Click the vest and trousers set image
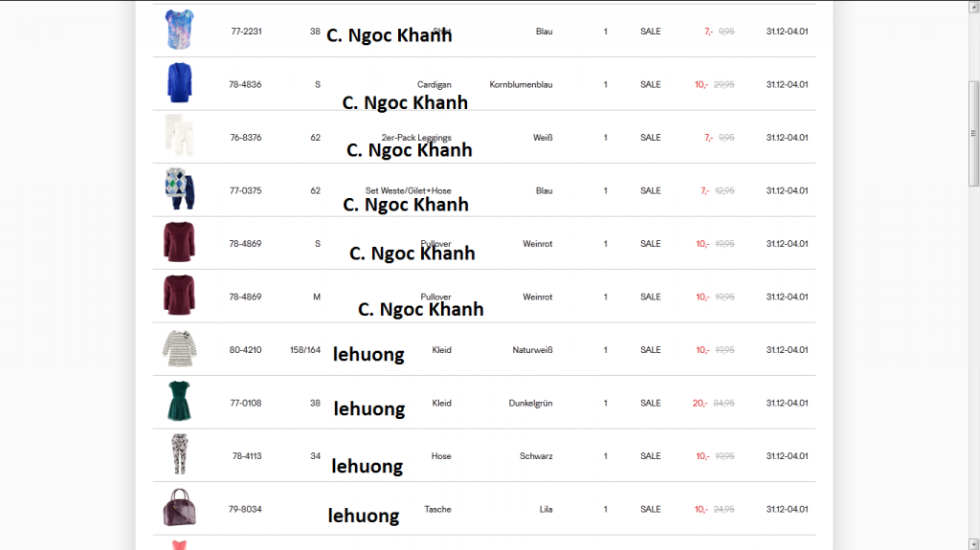This screenshot has width=980, height=550. click(179, 189)
